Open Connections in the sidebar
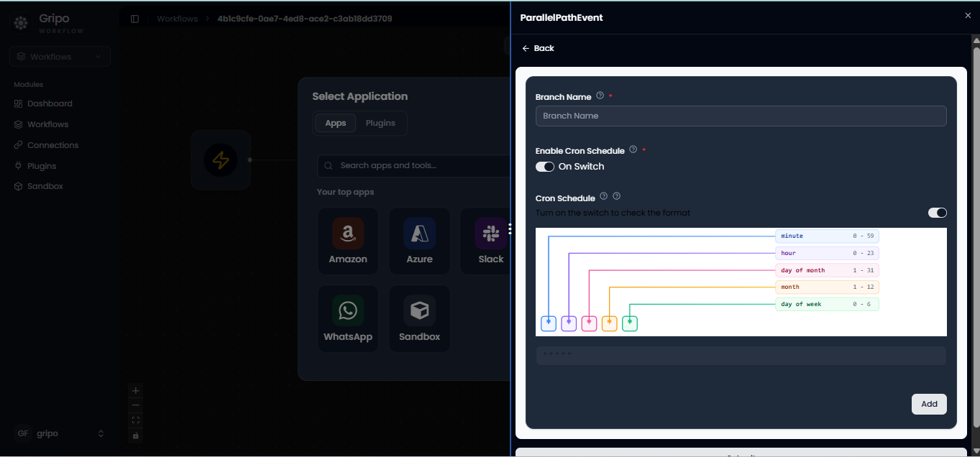The width and height of the screenshot is (980, 457). 53,145
